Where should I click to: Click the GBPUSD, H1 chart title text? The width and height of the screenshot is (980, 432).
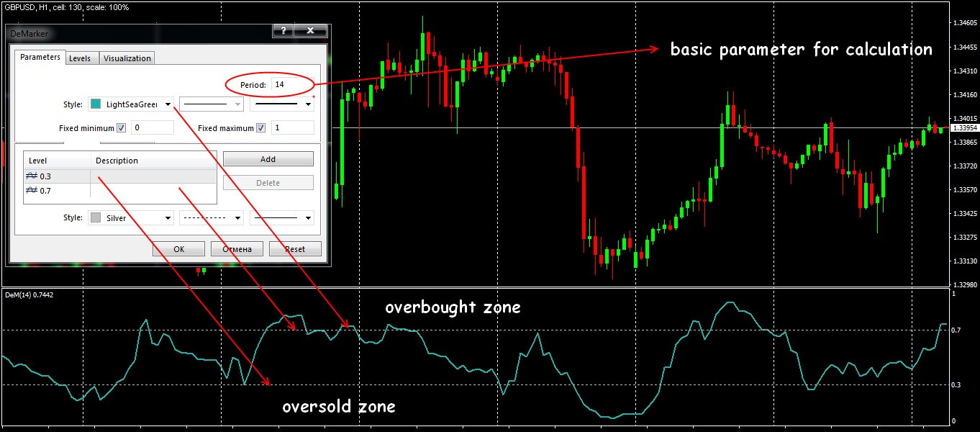[x=65, y=6]
